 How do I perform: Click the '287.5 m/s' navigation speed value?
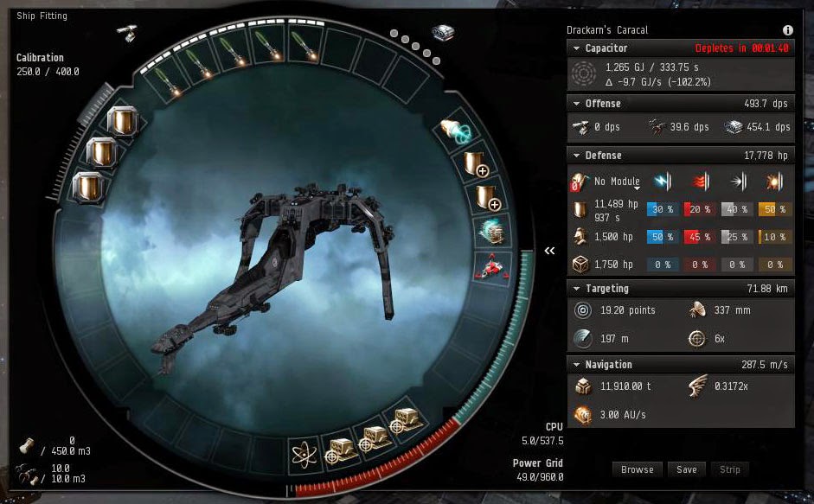(x=764, y=365)
